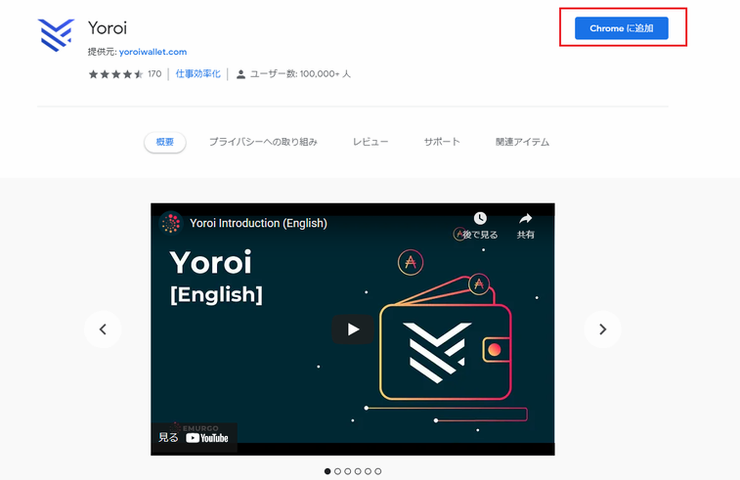Viewport: 740px width, 480px height.
Task: Click the user count person icon
Action: coord(241,74)
